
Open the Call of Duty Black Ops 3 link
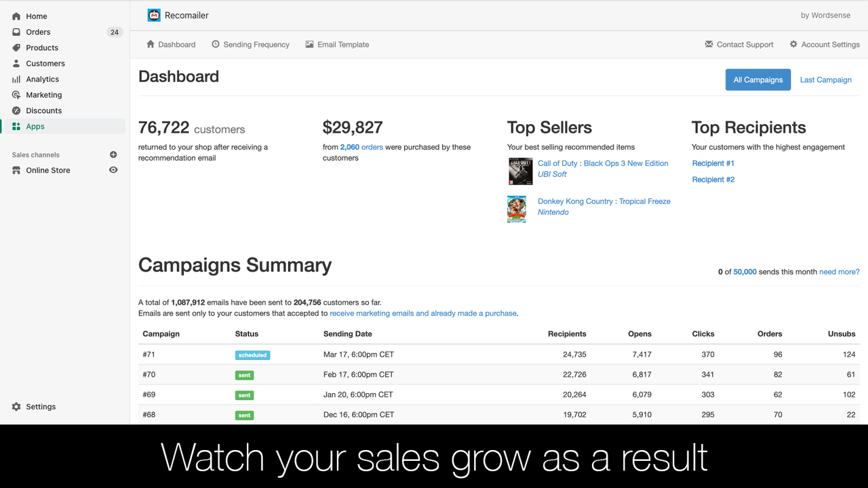(x=602, y=163)
